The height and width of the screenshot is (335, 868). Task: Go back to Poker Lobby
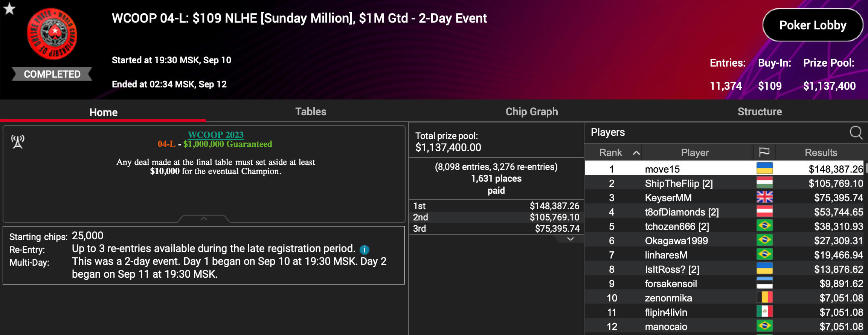(812, 25)
